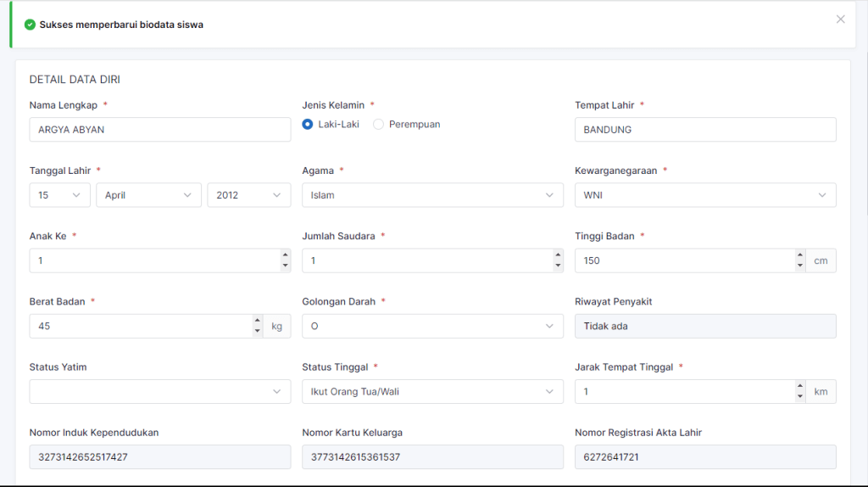Dismiss the success notification banner
This screenshot has height=487, width=868.
pos(840,20)
